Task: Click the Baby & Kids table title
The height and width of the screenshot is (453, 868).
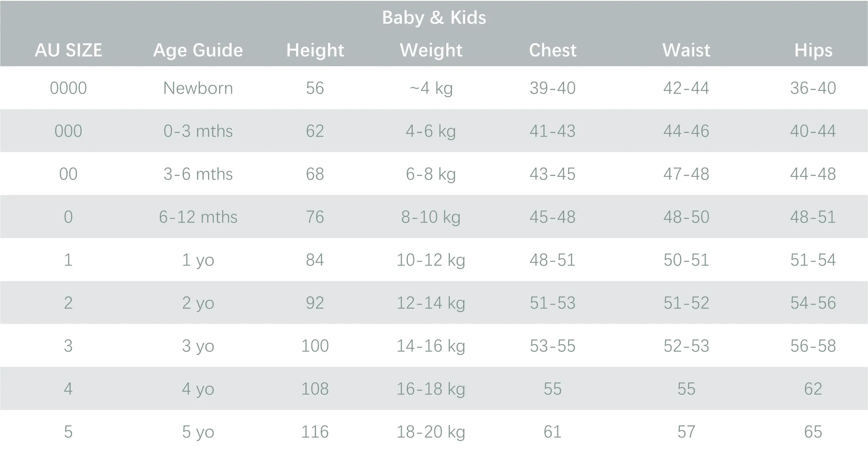Action: [x=434, y=18]
